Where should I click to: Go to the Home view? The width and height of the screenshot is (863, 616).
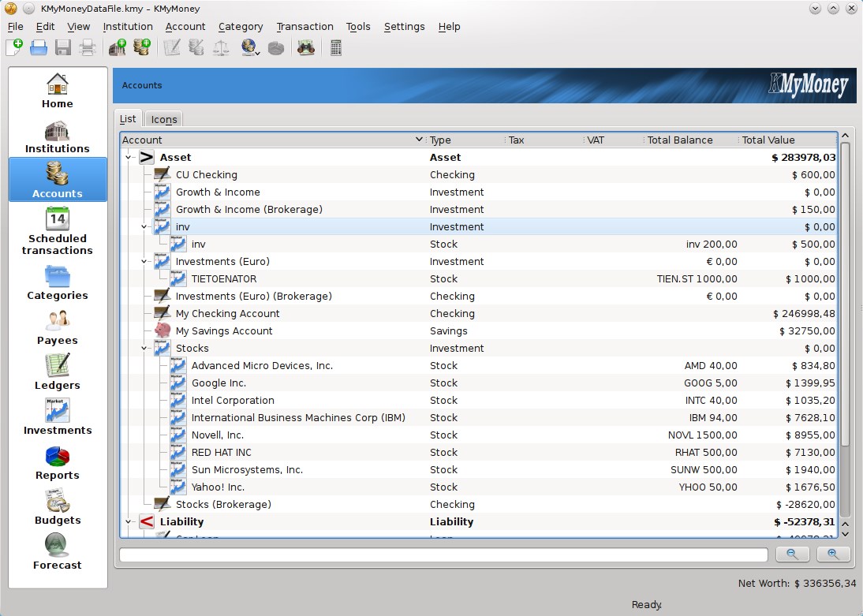click(58, 91)
